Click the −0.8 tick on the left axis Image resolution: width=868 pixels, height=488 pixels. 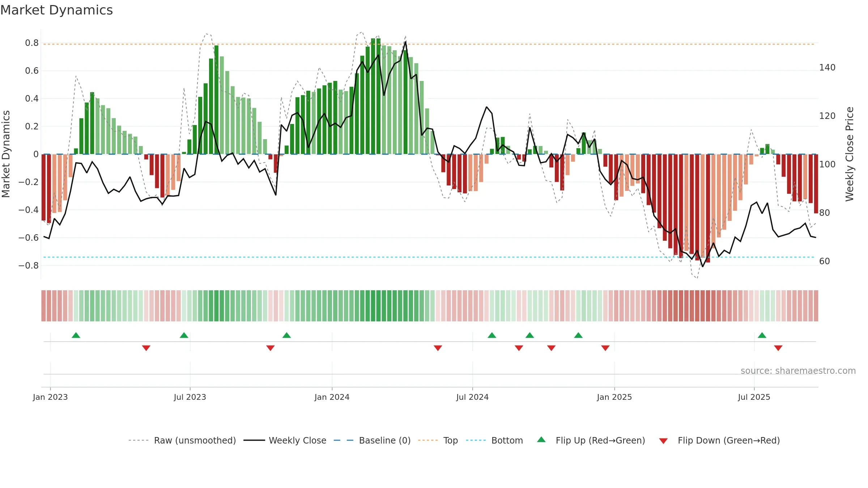(x=29, y=266)
